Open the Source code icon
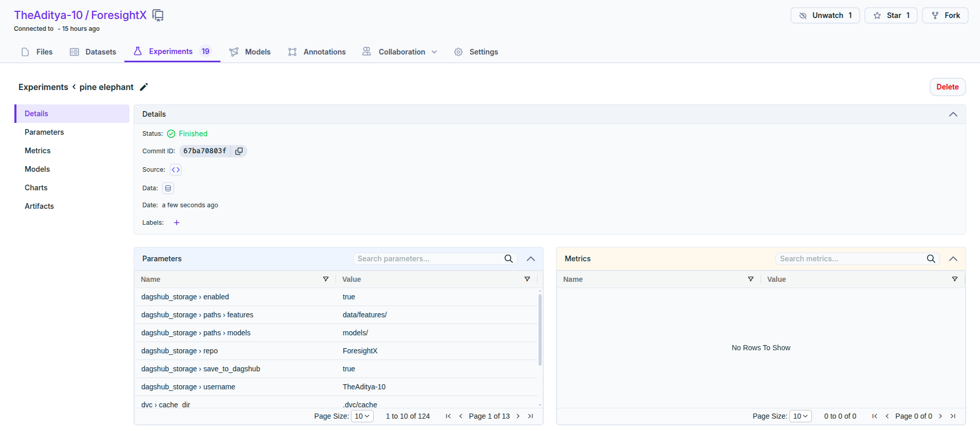 [176, 170]
